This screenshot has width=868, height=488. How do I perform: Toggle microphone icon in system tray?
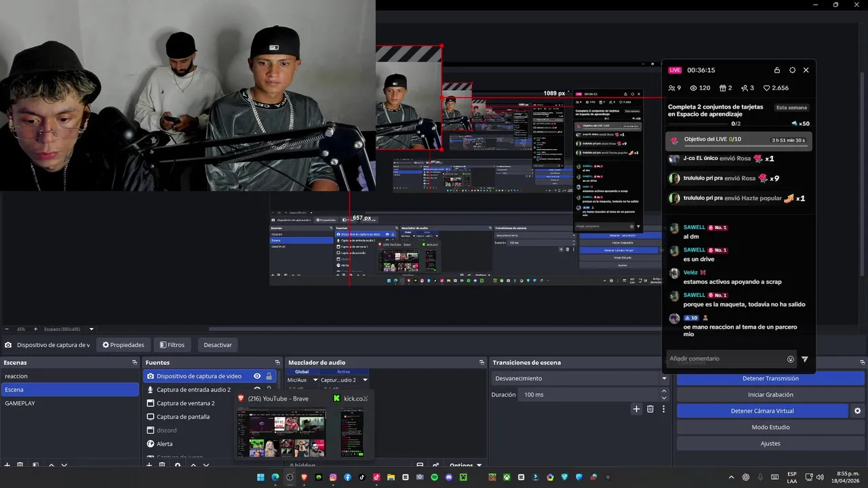tap(760, 477)
